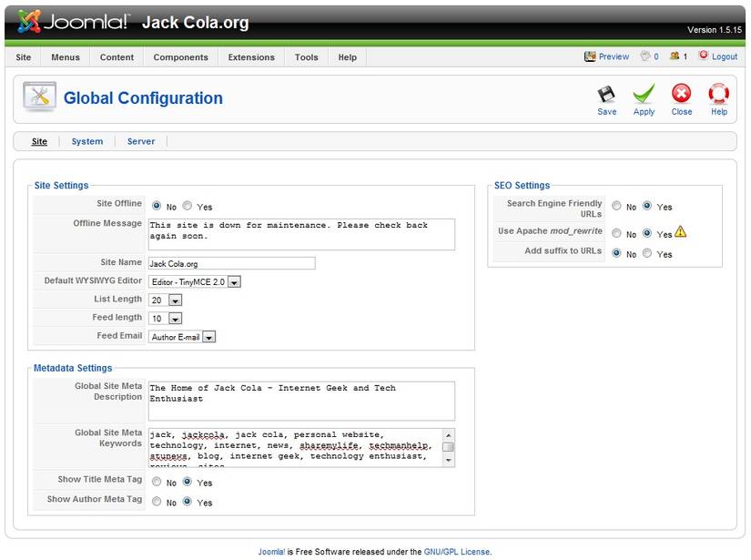Click the yellow mod_rewrite warning triangle
The width and height of the screenshot is (751, 560).
pos(680,232)
